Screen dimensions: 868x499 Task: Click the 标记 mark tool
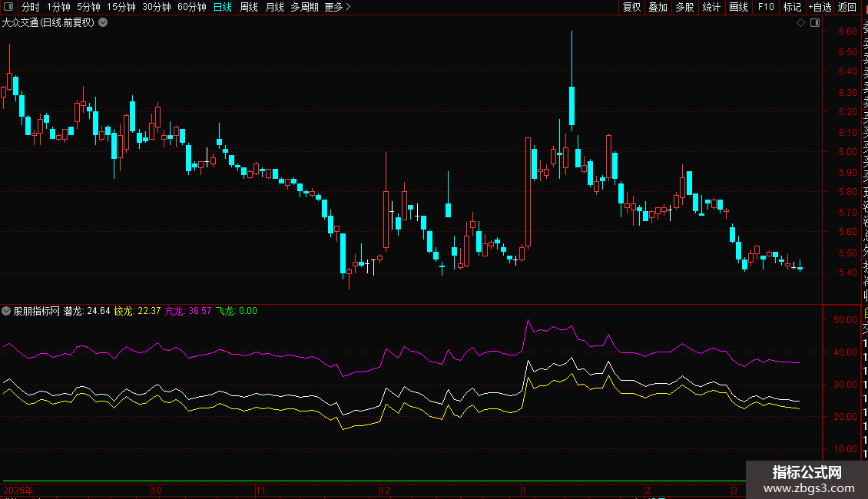(x=792, y=7)
